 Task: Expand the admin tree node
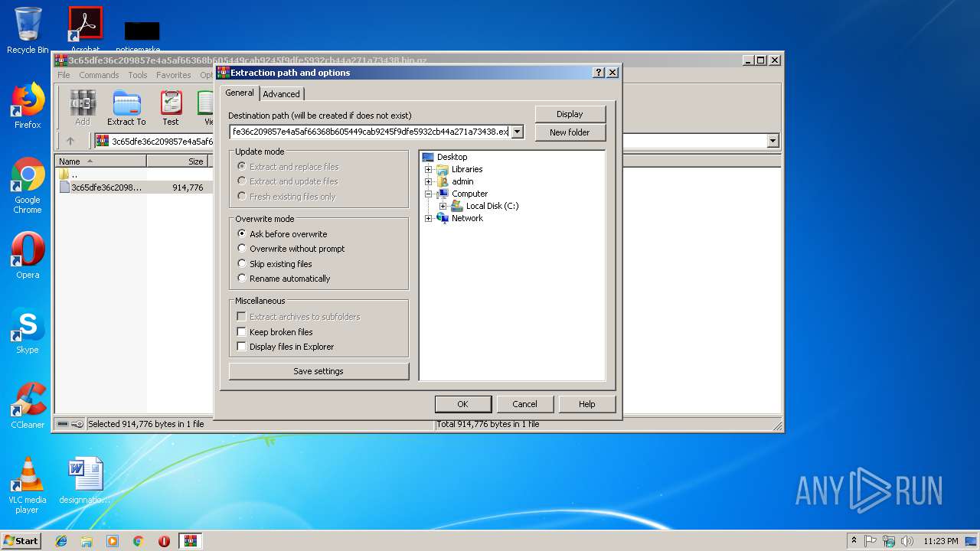[429, 181]
